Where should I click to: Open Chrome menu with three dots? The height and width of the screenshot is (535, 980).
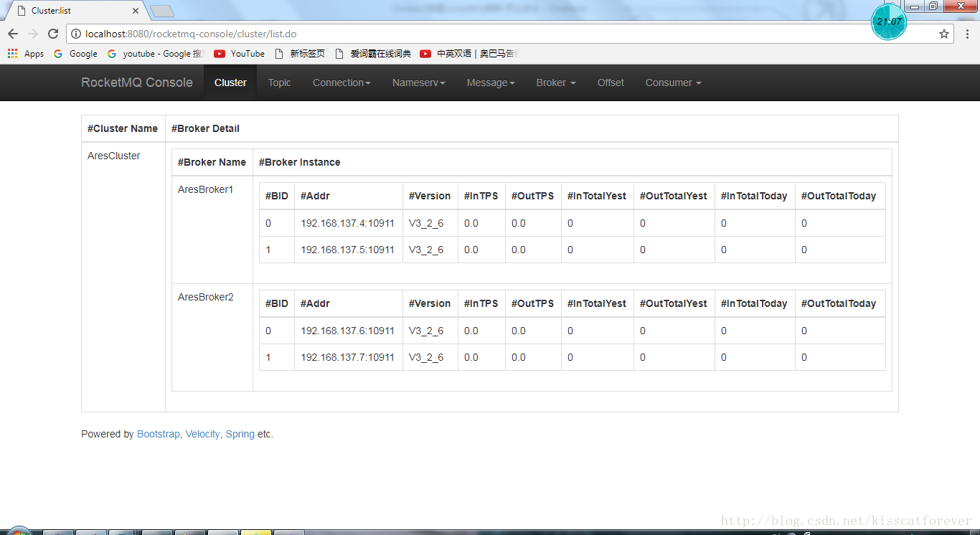966,34
